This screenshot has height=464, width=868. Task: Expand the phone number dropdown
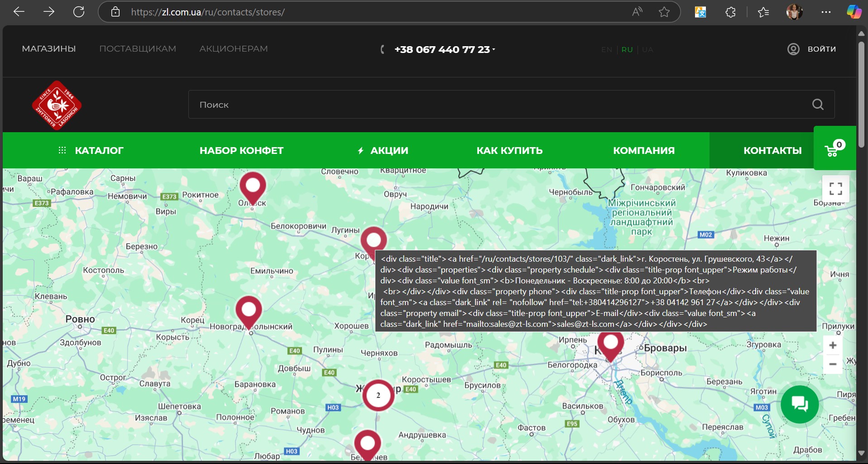494,50
